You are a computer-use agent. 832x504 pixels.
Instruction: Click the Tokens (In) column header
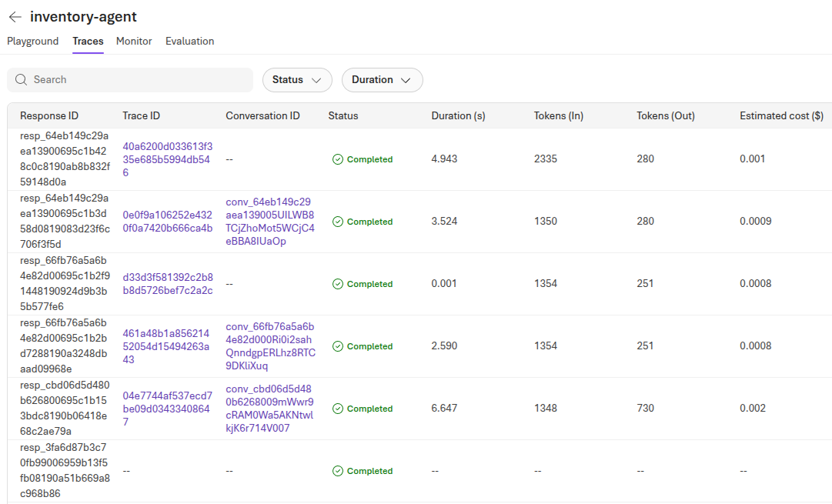(x=558, y=115)
